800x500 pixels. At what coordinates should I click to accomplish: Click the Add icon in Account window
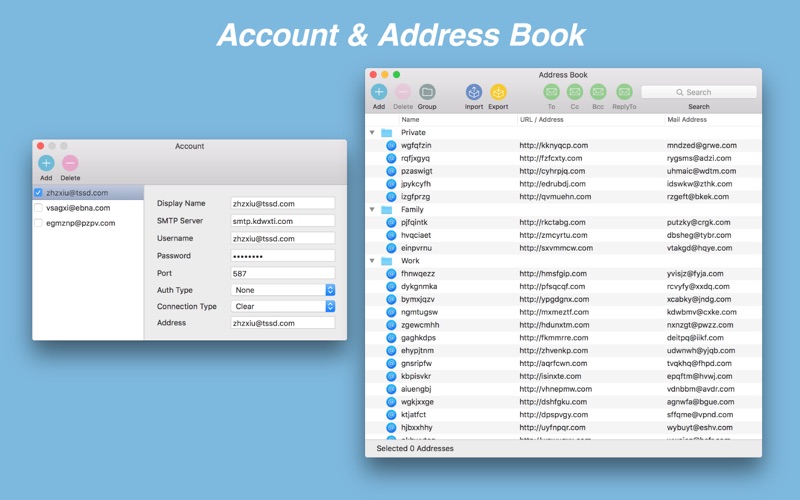click(46, 163)
